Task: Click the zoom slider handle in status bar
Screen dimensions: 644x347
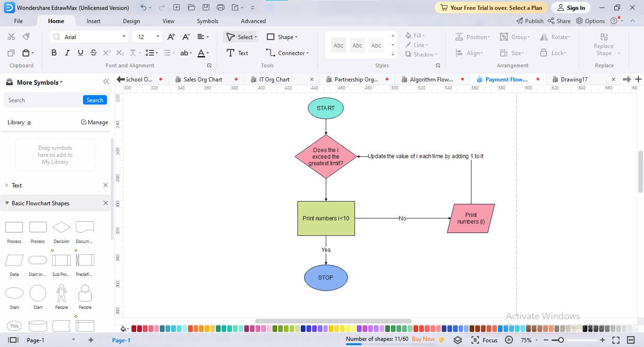Action: [x=561, y=340]
